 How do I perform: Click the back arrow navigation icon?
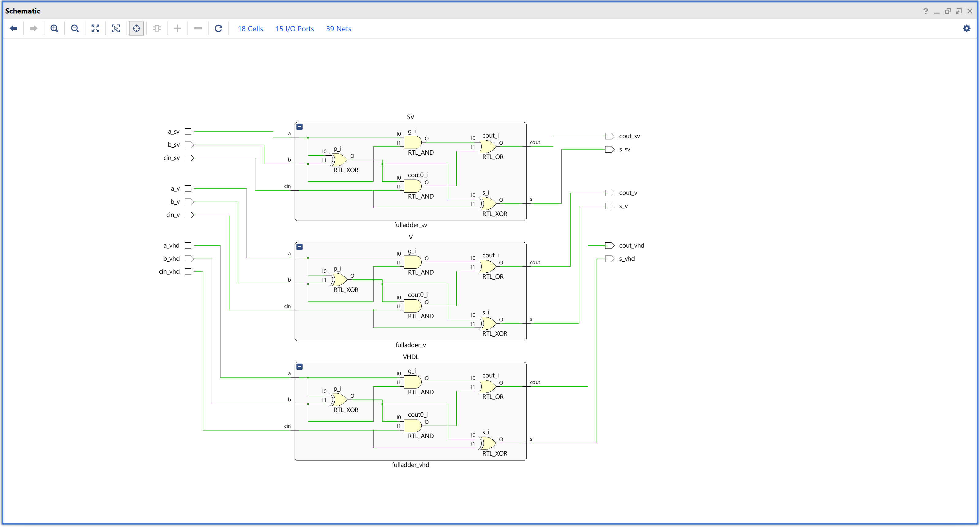tap(13, 28)
